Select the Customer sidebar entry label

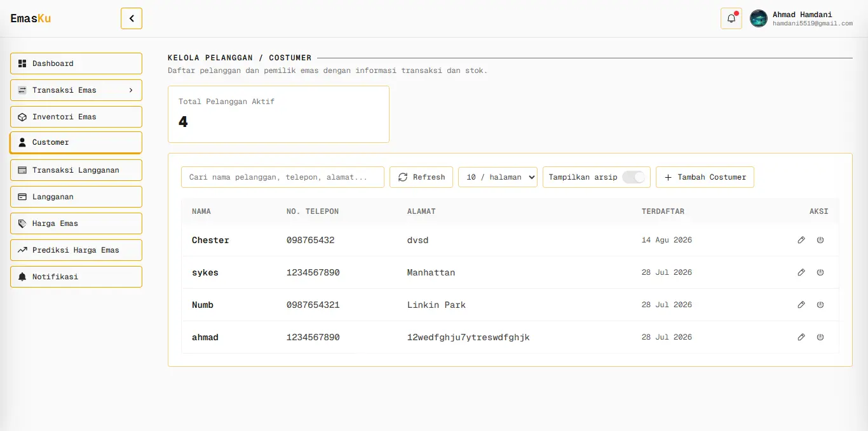click(51, 142)
